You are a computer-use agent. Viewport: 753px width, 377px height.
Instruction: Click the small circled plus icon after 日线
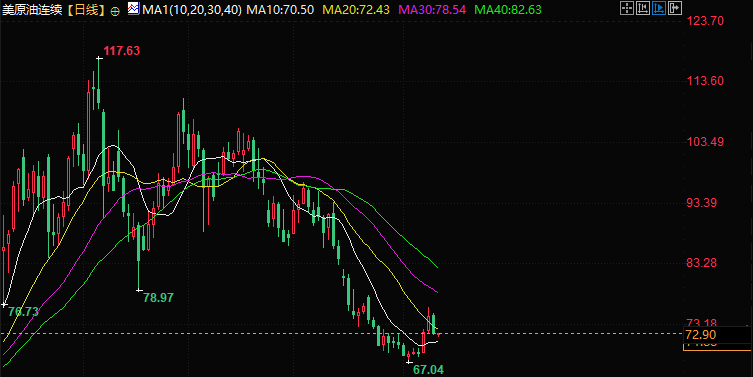(115, 11)
